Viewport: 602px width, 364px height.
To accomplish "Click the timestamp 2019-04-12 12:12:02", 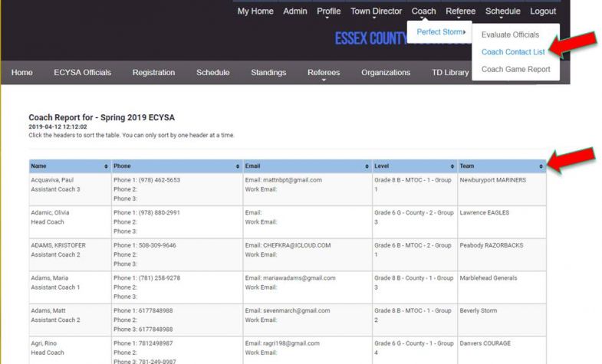I will click(x=58, y=126).
